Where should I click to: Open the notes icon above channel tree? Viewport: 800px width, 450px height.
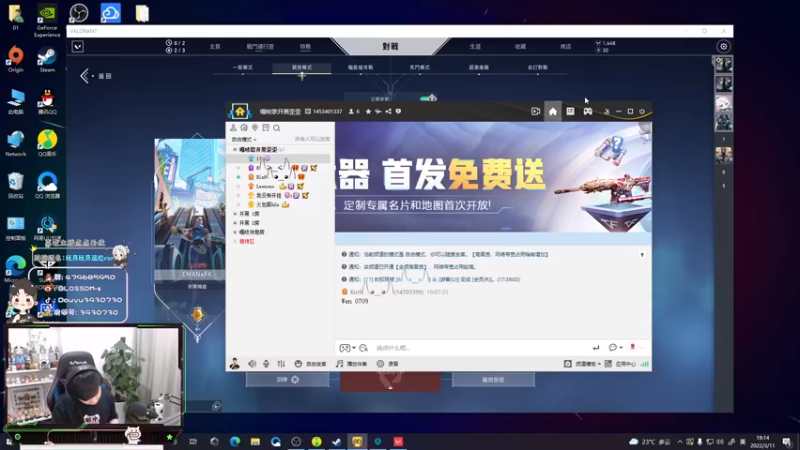(x=266, y=128)
